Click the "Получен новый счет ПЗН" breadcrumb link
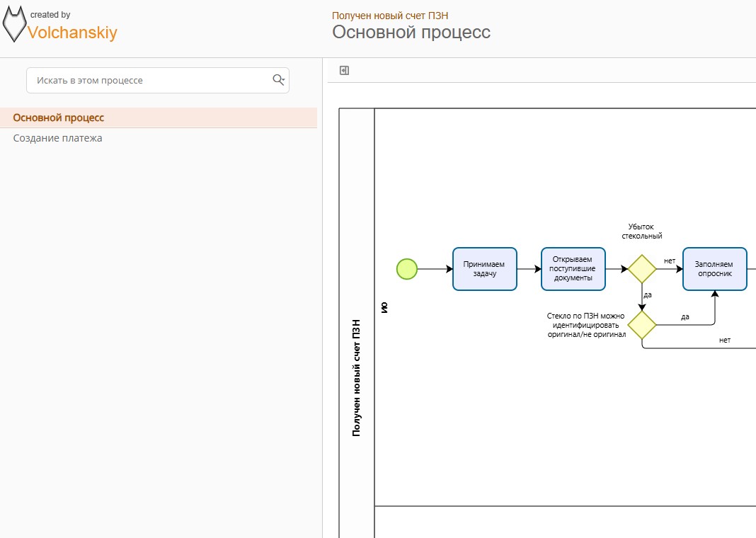The image size is (756, 538). [x=390, y=16]
